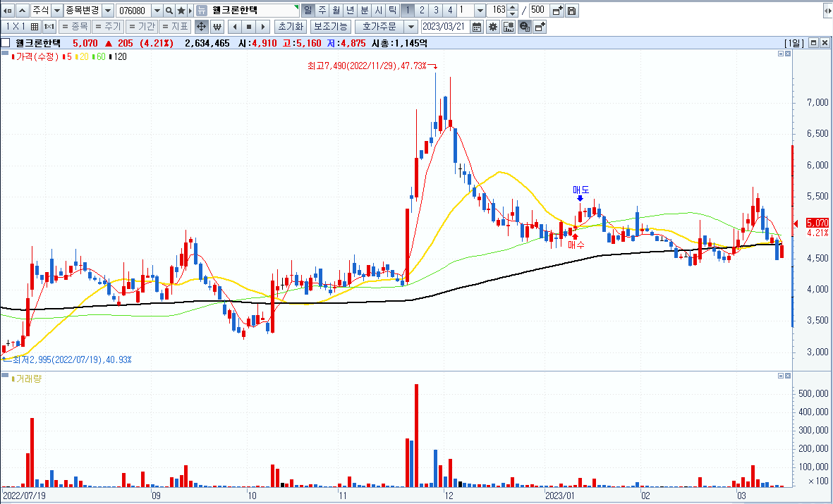
Task: Toggle the 지표 sync option
Action: [175, 27]
